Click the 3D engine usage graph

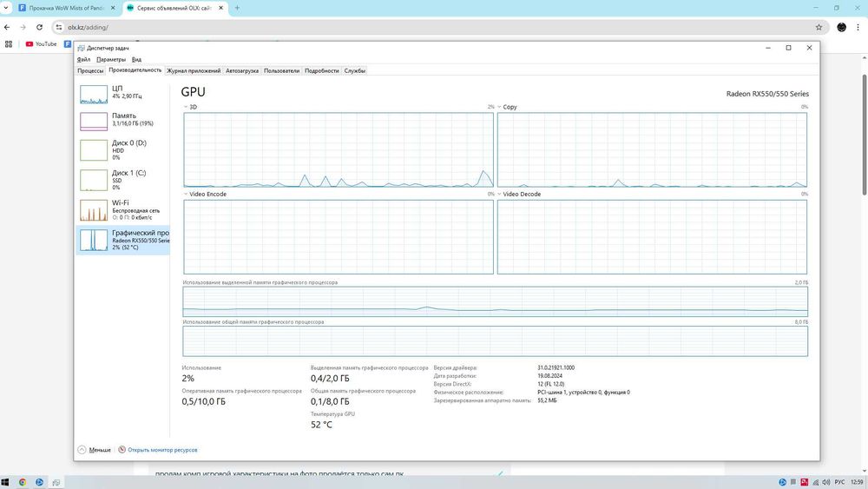click(339, 150)
